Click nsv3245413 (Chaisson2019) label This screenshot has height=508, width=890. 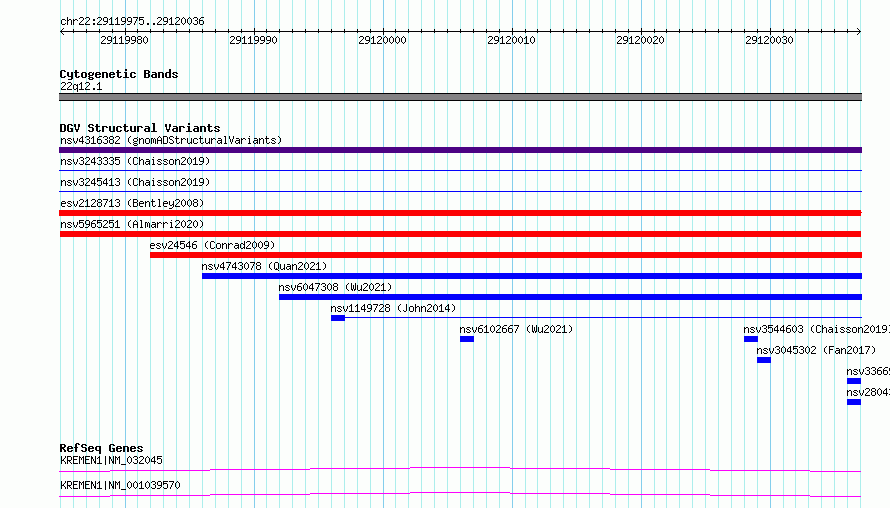click(x=135, y=182)
